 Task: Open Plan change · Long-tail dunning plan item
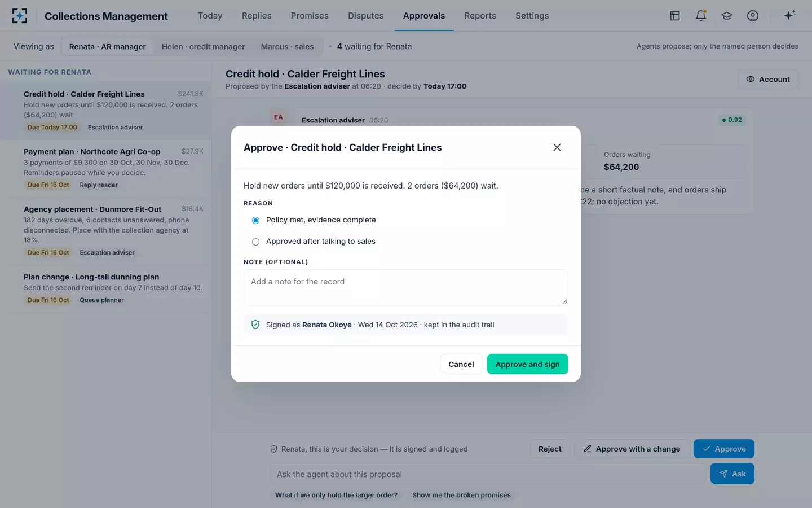point(106,288)
